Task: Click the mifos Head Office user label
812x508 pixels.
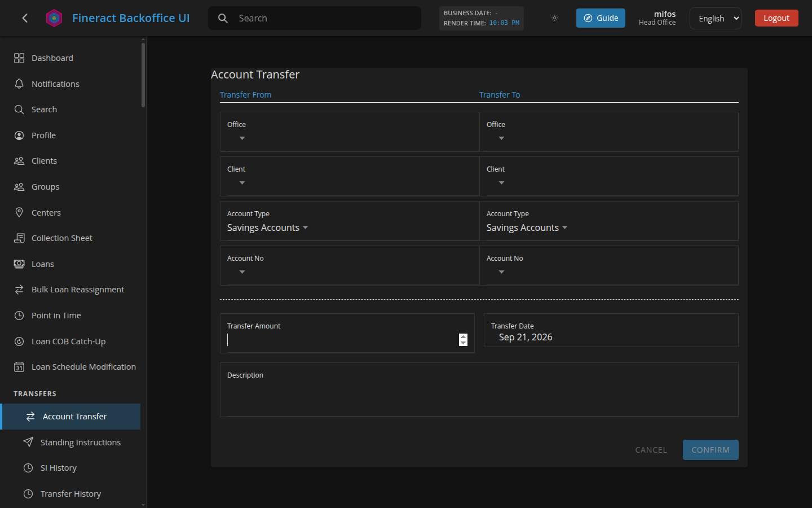Action: pos(657,18)
